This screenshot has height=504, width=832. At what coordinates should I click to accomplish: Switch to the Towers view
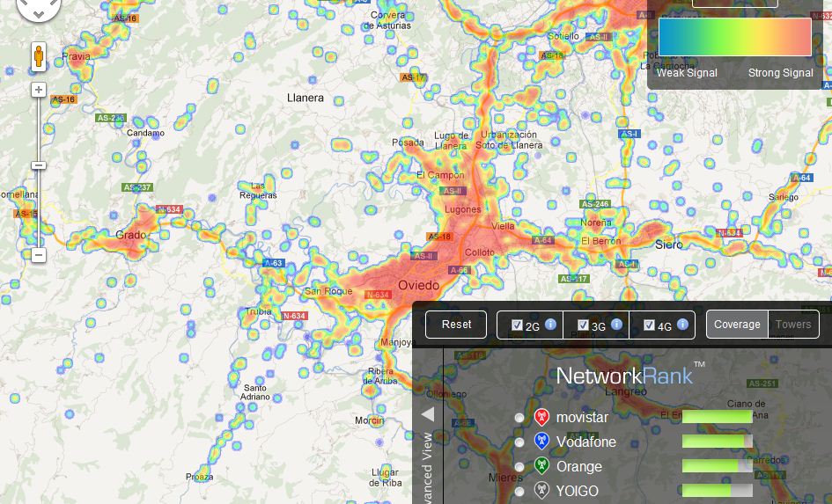(x=793, y=325)
